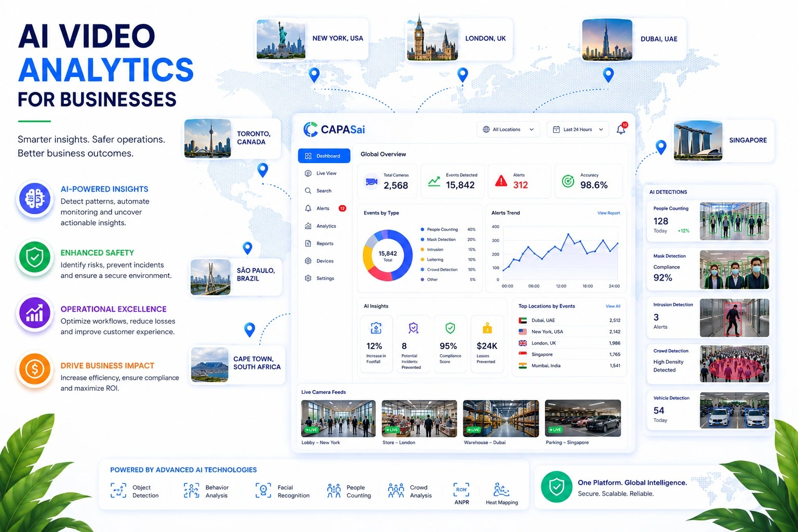
Task: Click the red Alerts warning triangle icon
Action: (501, 181)
